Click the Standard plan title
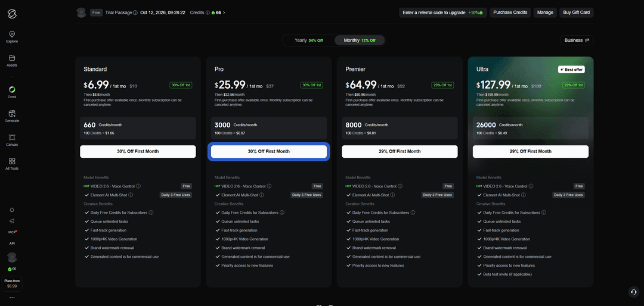 pos(95,69)
